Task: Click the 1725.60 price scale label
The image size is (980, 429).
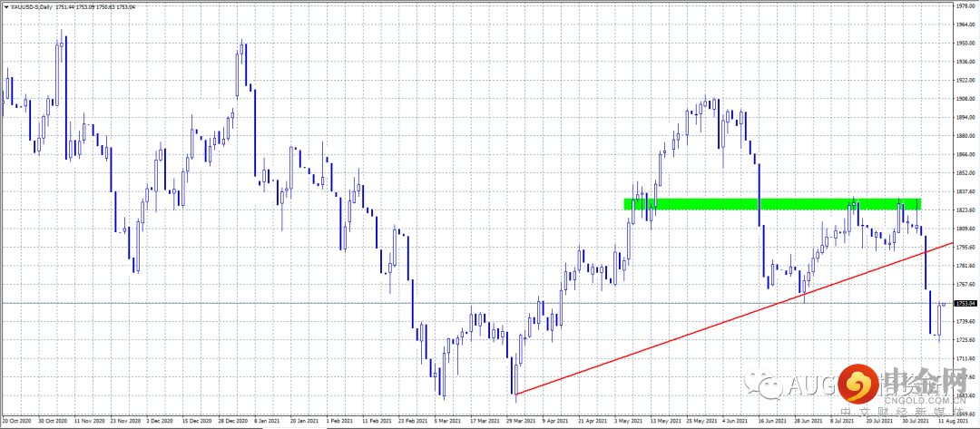Action: tap(966, 340)
